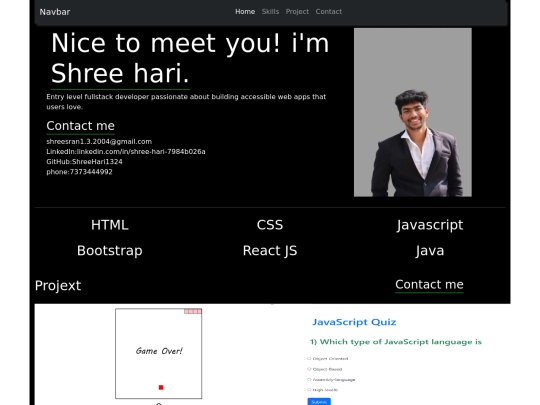
Task: Click the Bootstrap skill label
Action: click(x=110, y=251)
